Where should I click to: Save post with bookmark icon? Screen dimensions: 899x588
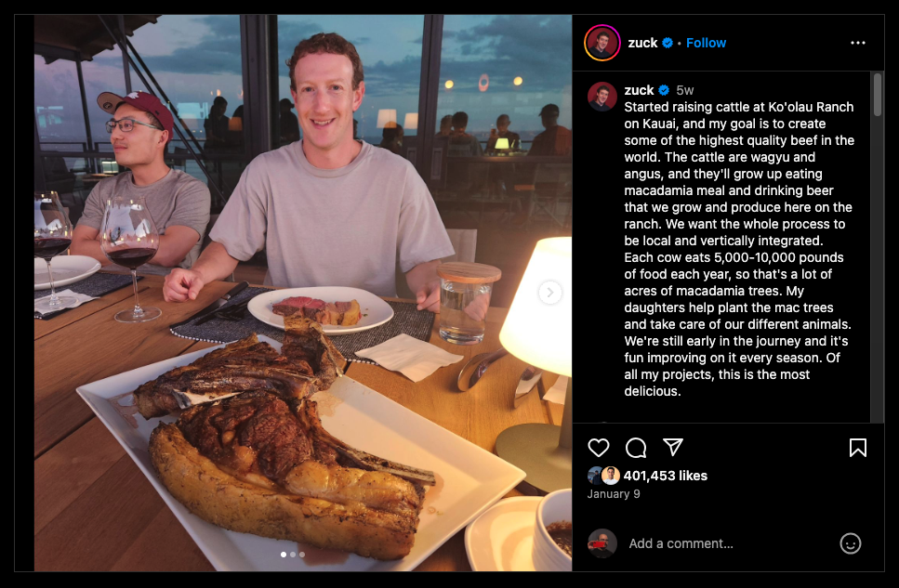pyautogui.click(x=858, y=448)
